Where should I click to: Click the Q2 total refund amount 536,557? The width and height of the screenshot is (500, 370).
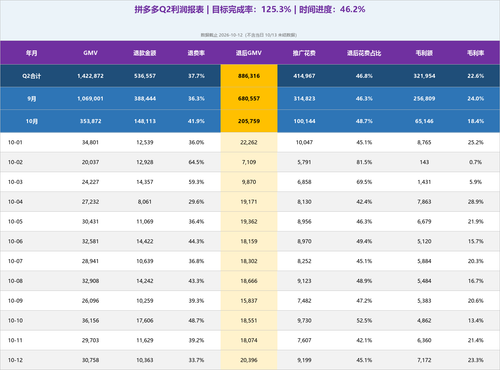[145, 76]
